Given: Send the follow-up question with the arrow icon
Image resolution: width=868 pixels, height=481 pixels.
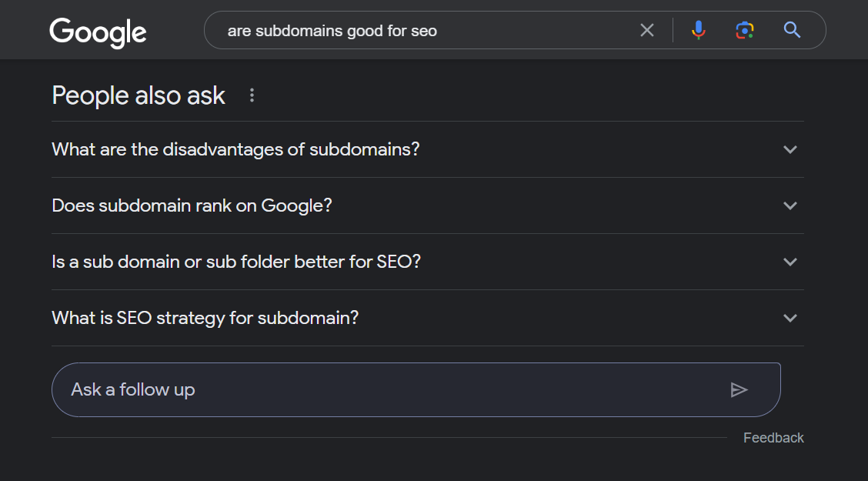Looking at the screenshot, I should click(739, 389).
